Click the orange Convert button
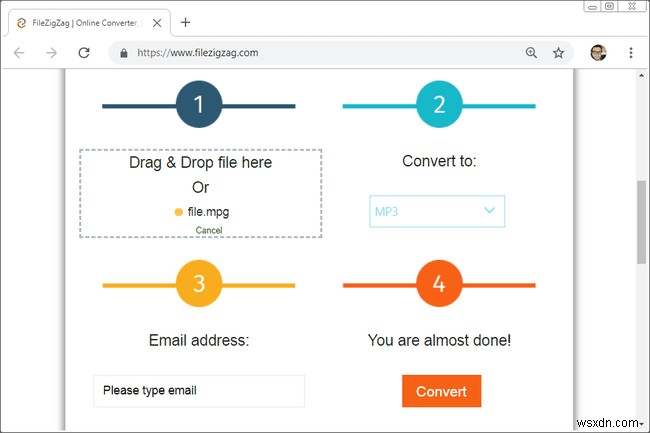The image size is (650, 433). click(x=441, y=391)
